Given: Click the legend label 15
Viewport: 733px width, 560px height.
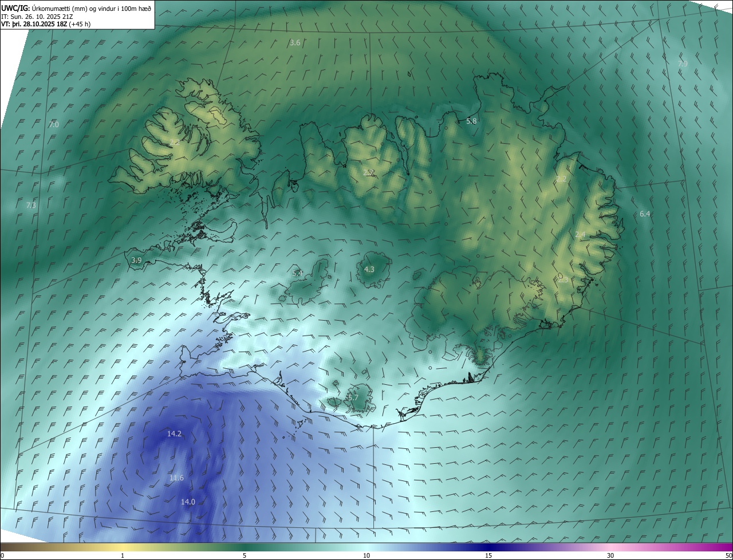Looking at the screenshot, I should pos(488,555).
